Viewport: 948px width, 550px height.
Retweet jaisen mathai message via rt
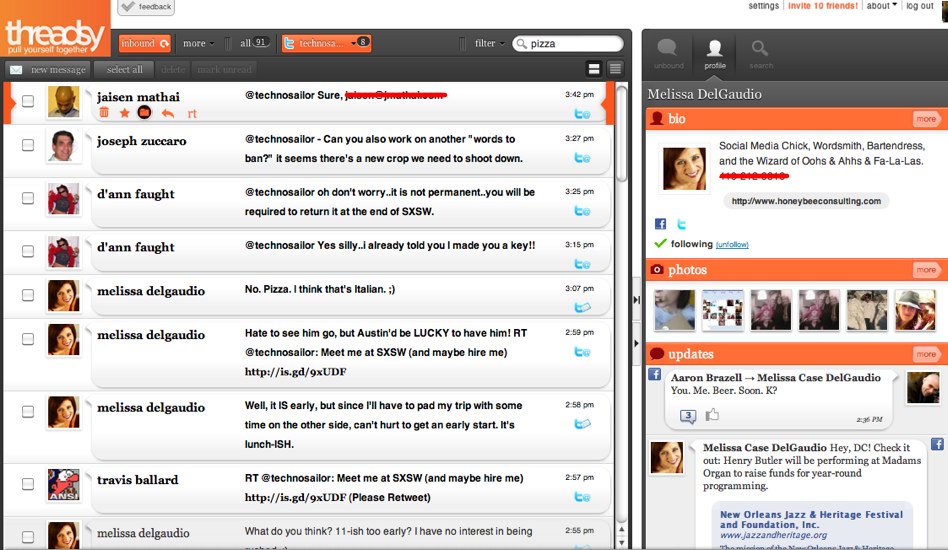click(192, 114)
